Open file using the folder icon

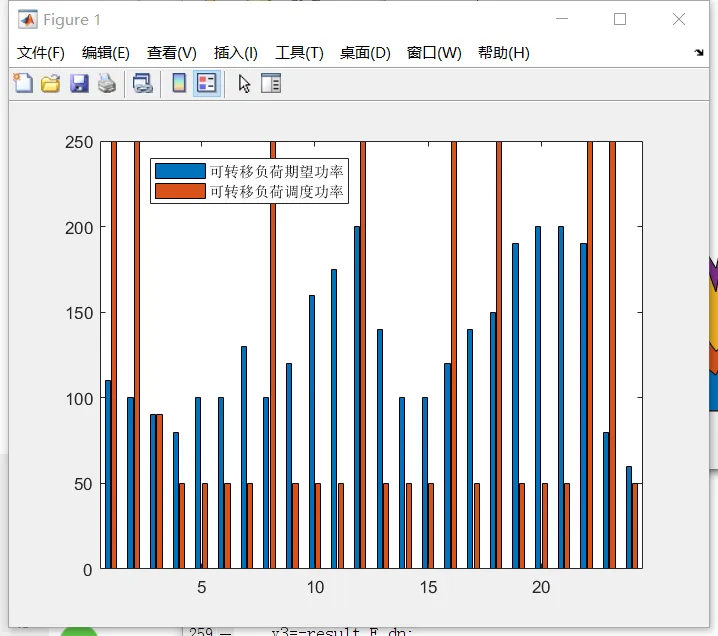[x=50, y=84]
